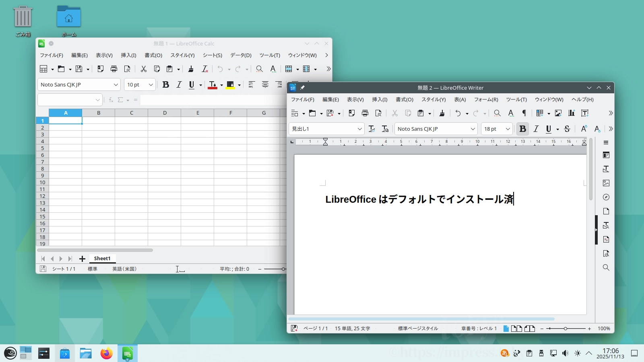Image resolution: width=644 pixels, height=362 pixels.
Task: Open データ(D) menu in Calc
Action: 241,55
